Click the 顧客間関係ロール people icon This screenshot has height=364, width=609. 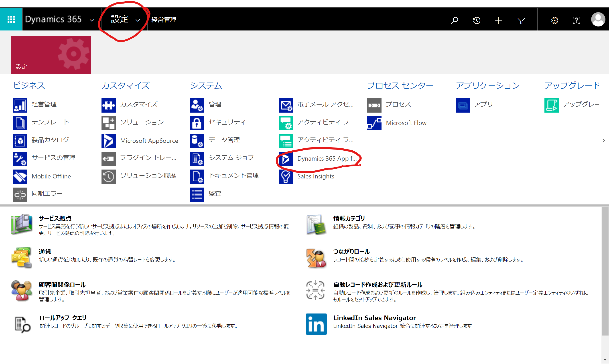[x=21, y=290]
